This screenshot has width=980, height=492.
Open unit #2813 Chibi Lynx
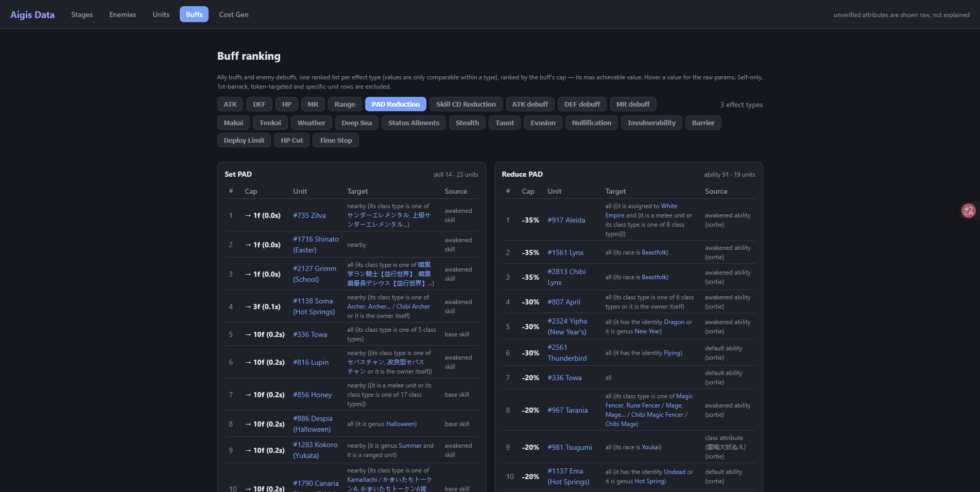point(566,277)
